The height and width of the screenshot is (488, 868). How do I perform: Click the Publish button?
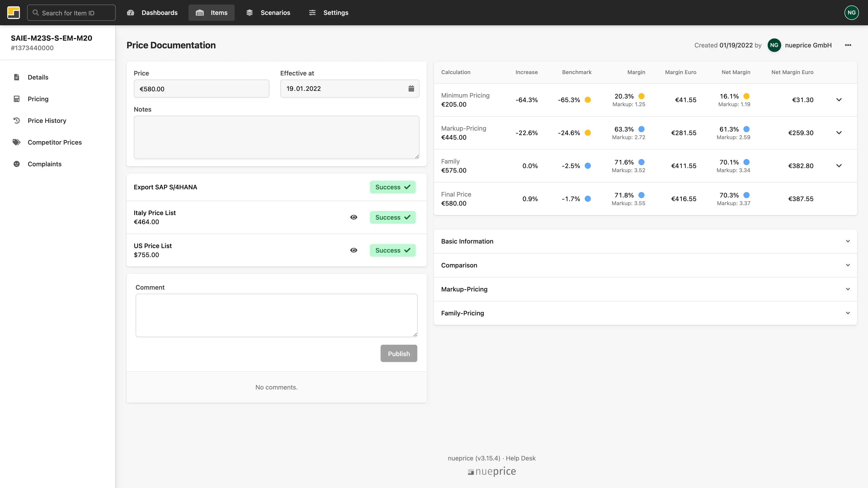[x=399, y=353]
